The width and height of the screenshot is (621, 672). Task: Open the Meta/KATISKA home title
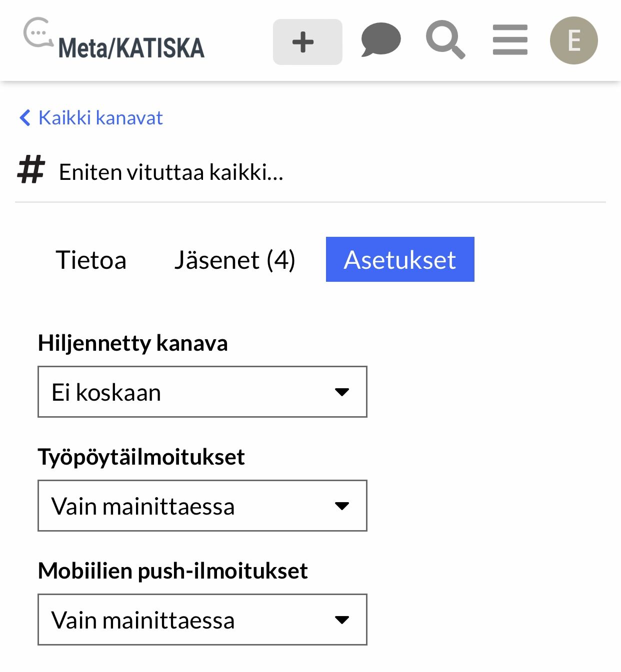click(x=131, y=48)
